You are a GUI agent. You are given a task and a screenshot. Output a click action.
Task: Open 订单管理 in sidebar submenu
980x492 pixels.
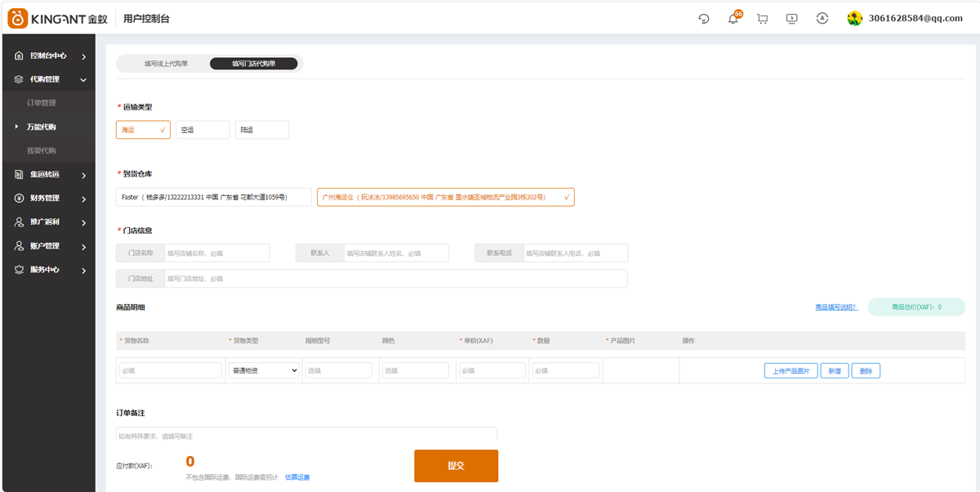click(x=42, y=103)
